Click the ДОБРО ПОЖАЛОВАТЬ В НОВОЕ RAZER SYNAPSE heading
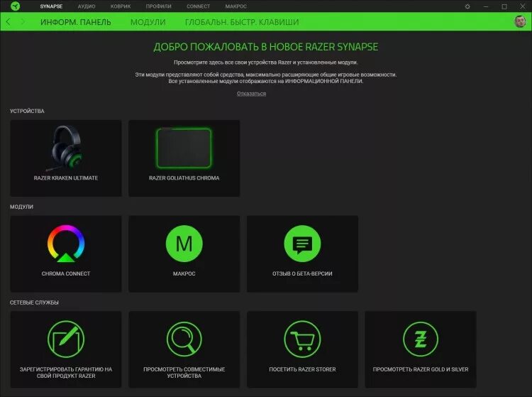The height and width of the screenshot is (397, 532). [x=266, y=47]
